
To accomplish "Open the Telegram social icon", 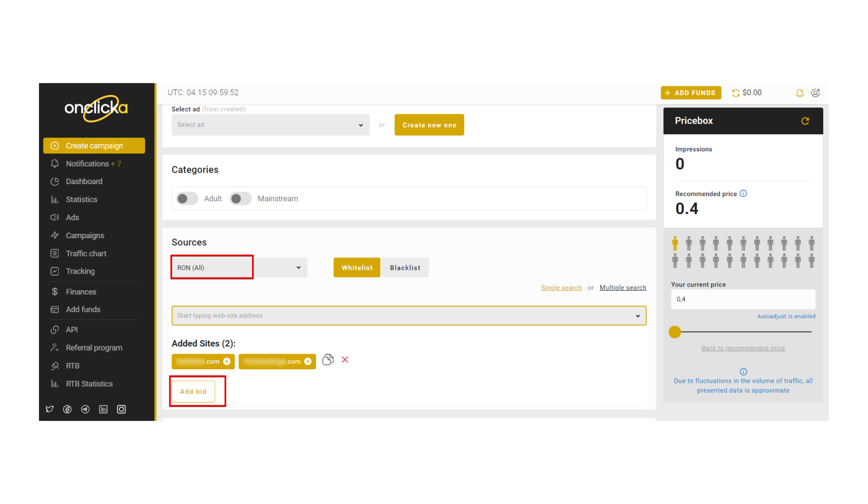I will [85, 409].
